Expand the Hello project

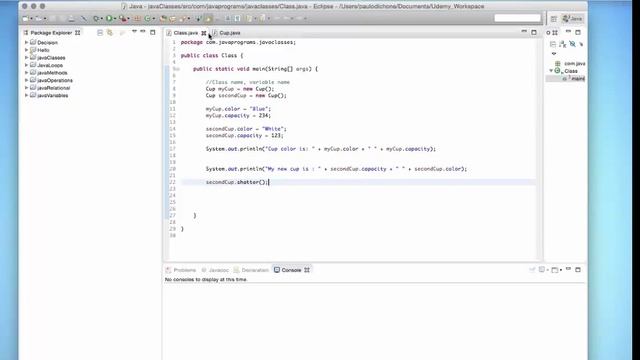pos(27,50)
